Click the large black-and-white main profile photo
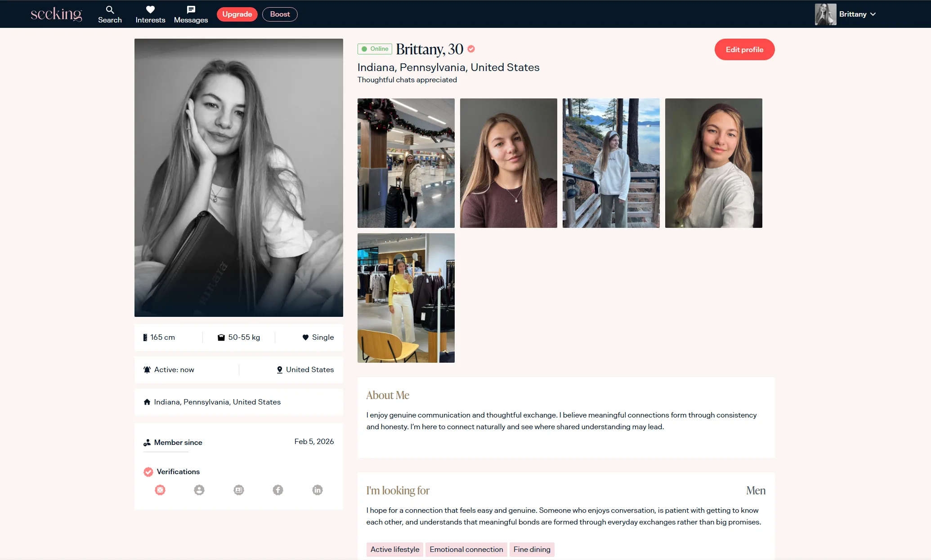The height and width of the screenshot is (560, 931). (238, 178)
